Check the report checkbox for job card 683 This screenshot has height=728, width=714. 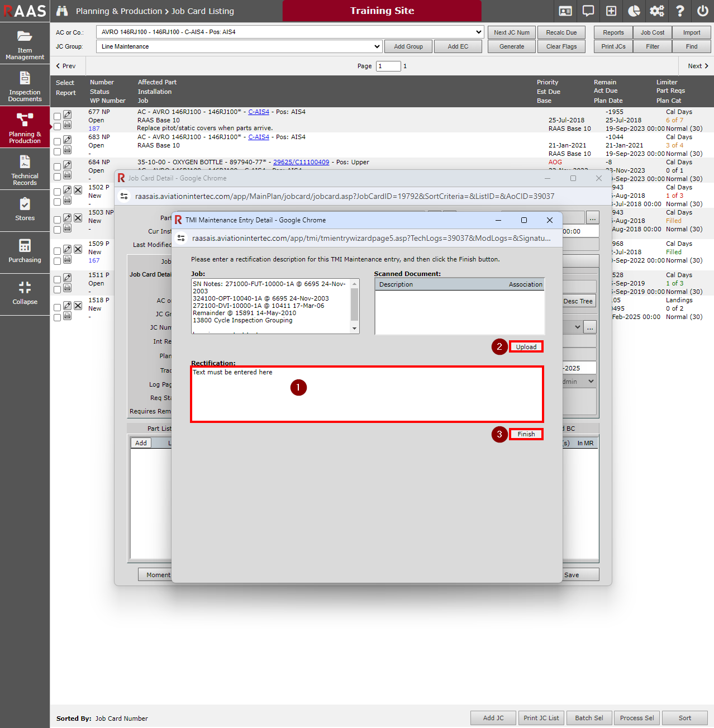pos(57,151)
